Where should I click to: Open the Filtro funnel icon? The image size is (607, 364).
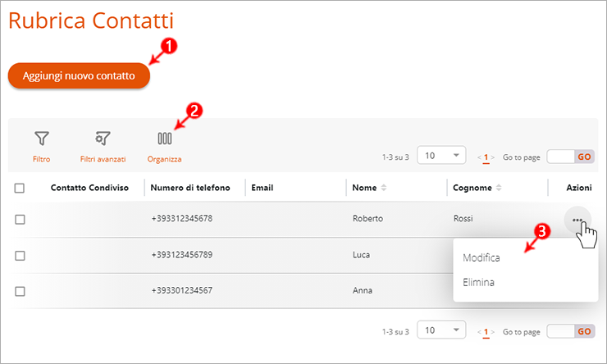tap(41, 139)
